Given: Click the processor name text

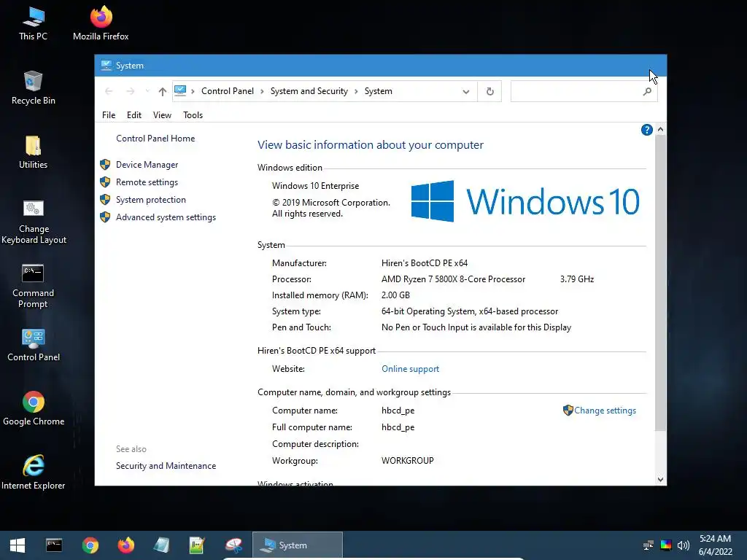Looking at the screenshot, I should click(x=453, y=279).
